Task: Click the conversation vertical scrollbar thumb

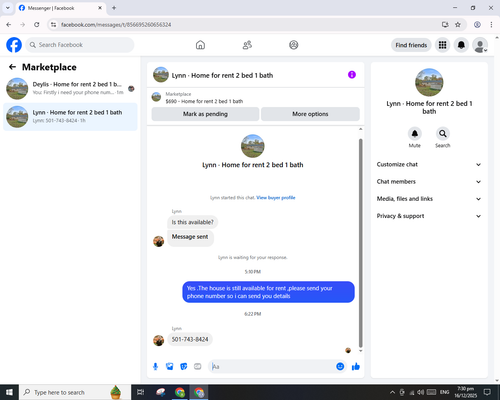Action: (360, 243)
